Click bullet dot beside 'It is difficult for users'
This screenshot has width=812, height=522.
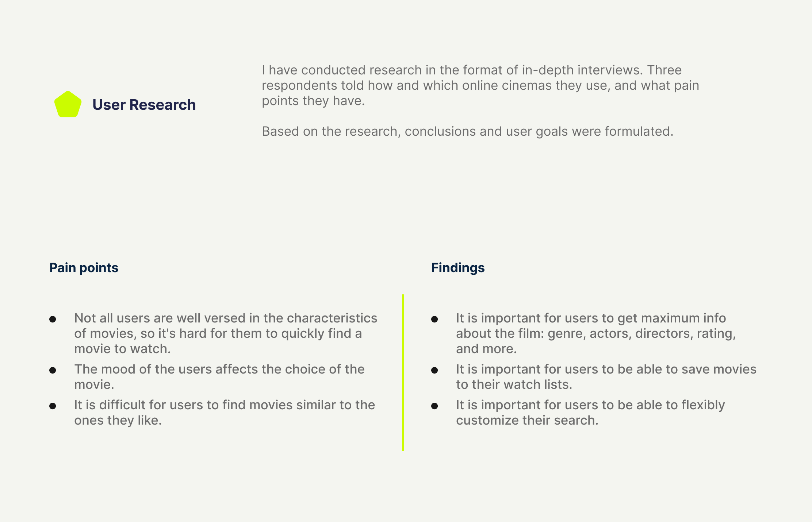pyautogui.click(x=53, y=406)
